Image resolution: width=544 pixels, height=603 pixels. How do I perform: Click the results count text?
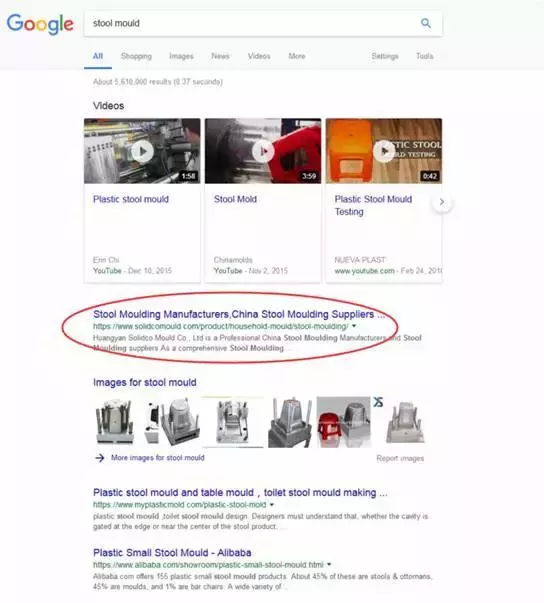click(x=158, y=82)
